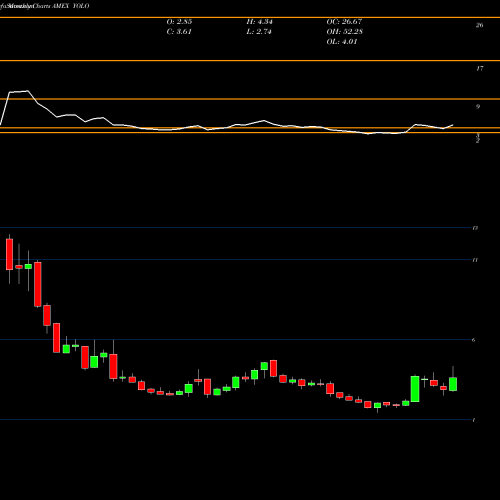Viewport: 500px width, 500px height.
Task: Select the first red candle at chart's left start
Action: pyautogui.click(x=9, y=254)
